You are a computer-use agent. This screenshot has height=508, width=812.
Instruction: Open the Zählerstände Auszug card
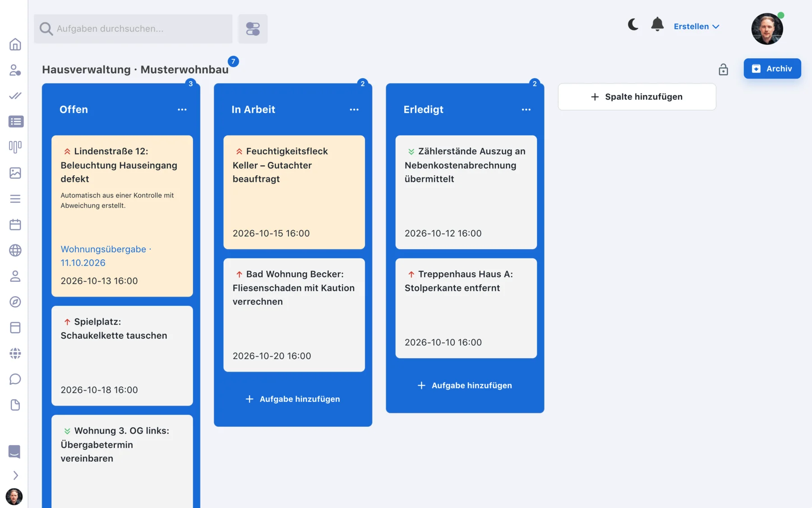466,192
